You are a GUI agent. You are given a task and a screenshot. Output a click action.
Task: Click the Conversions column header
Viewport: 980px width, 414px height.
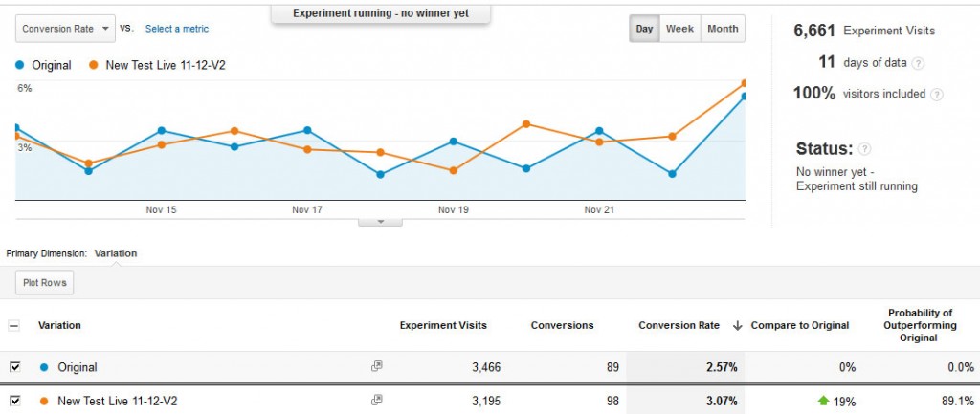(563, 325)
